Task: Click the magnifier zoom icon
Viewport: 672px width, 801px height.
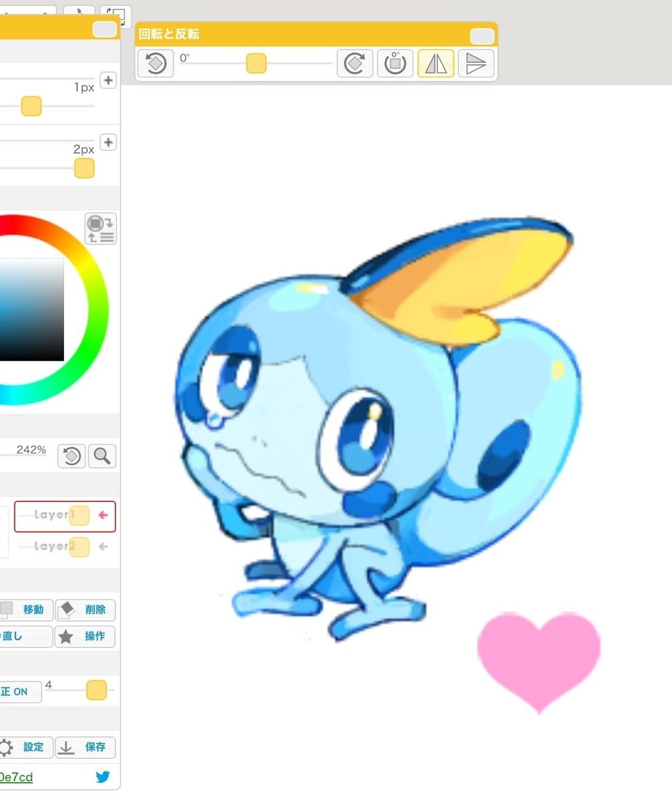Action: (x=102, y=457)
